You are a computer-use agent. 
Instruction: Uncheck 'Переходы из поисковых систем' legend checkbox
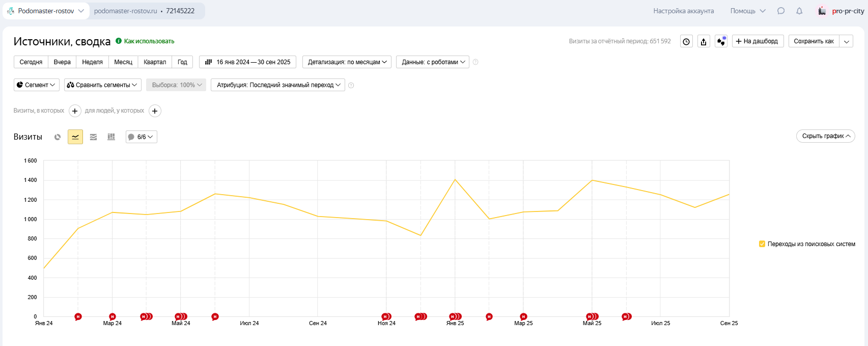coord(762,244)
